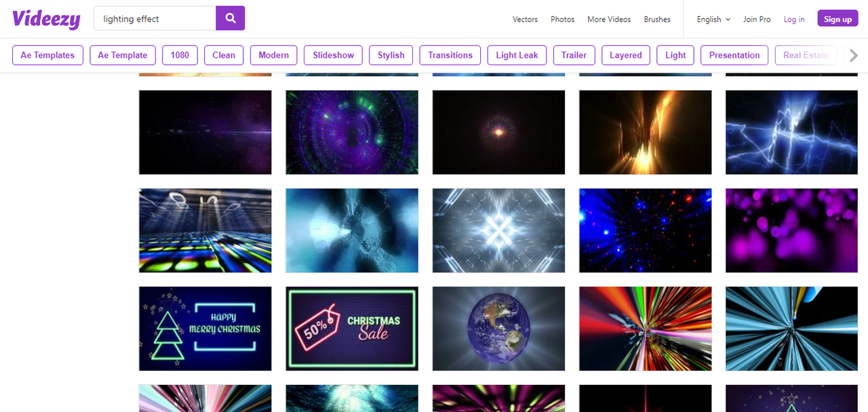Click the Sign up button
This screenshot has width=868, height=412.
pyautogui.click(x=837, y=19)
